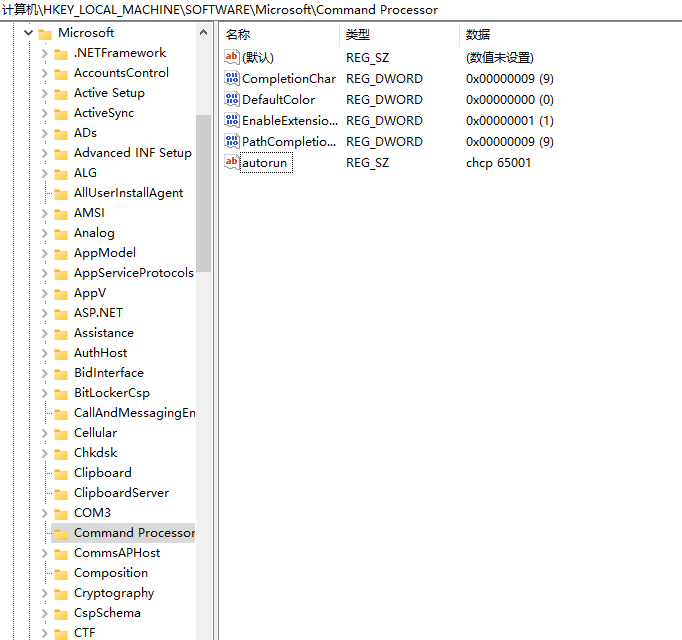Click the Analog folder icon
The image size is (682, 640).
61,234
